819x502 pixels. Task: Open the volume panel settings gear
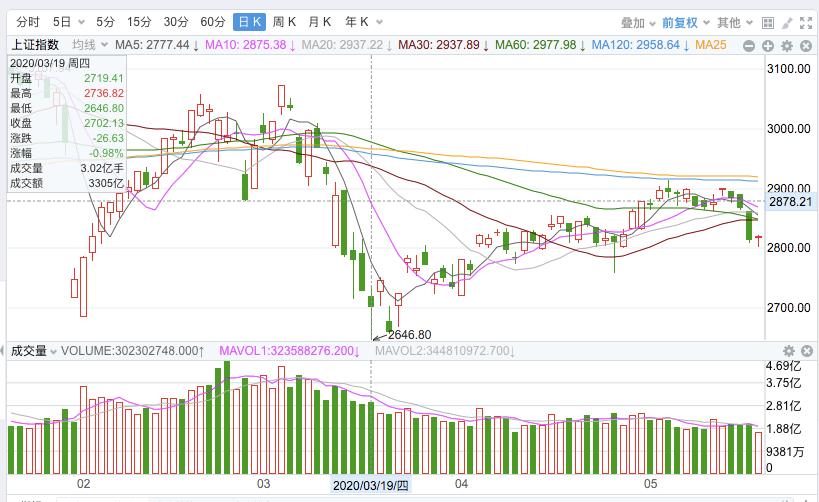pos(789,350)
